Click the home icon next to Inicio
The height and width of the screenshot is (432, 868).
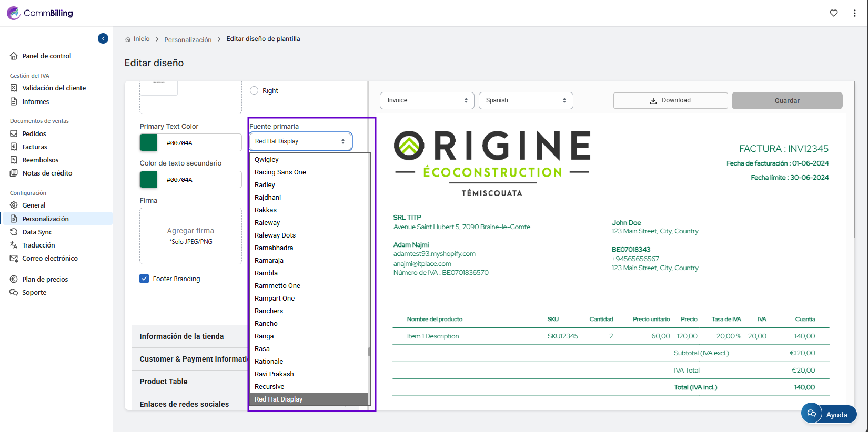(128, 39)
